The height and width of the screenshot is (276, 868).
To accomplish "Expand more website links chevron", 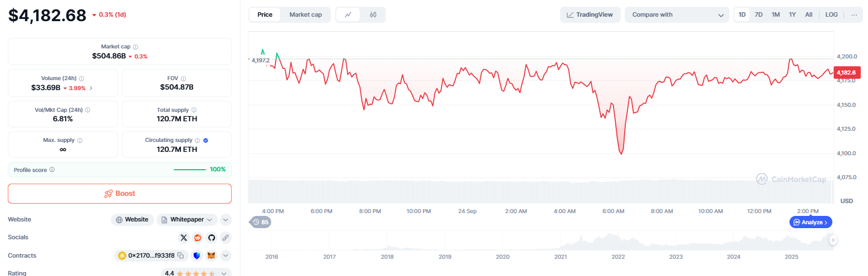I will click(225, 220).
